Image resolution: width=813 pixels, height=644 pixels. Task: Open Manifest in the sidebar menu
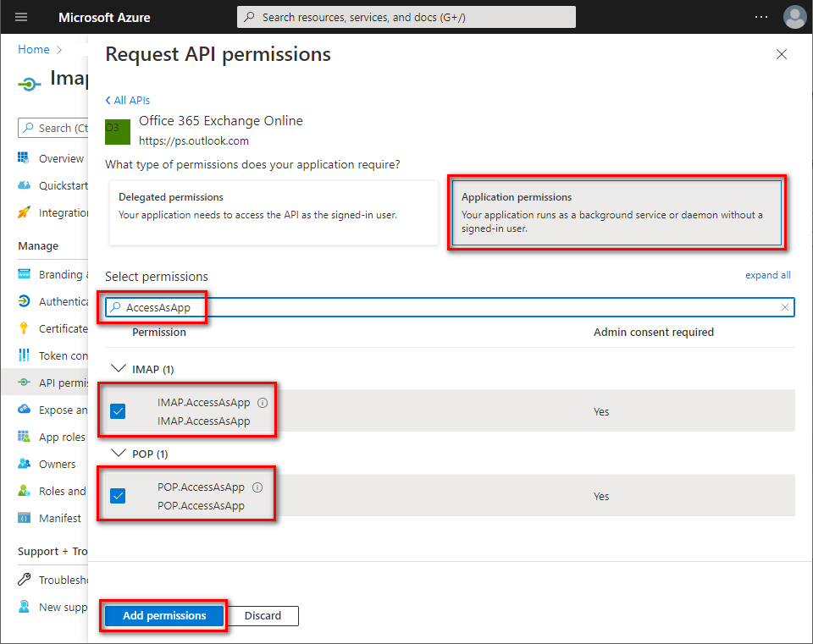coord(59,518)
